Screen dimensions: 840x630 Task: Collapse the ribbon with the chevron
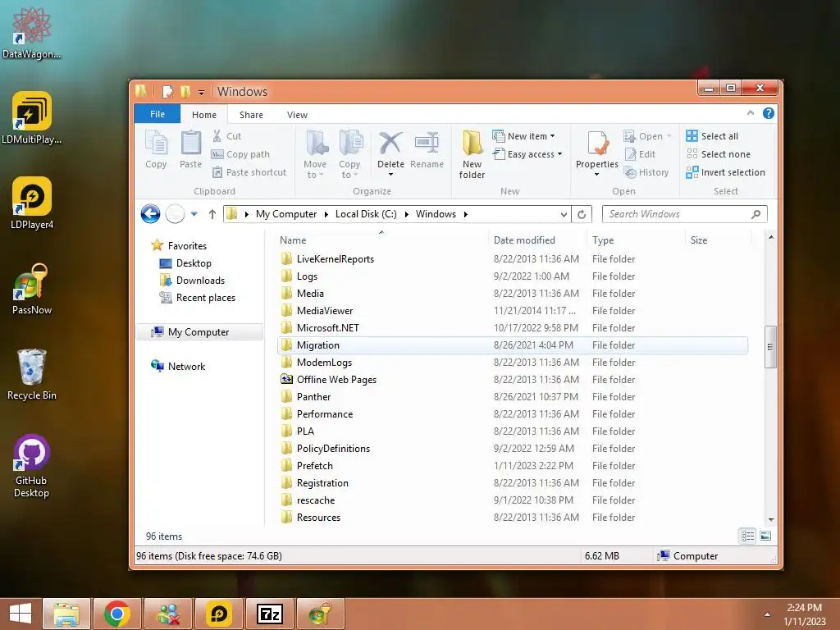coord(750,113)
